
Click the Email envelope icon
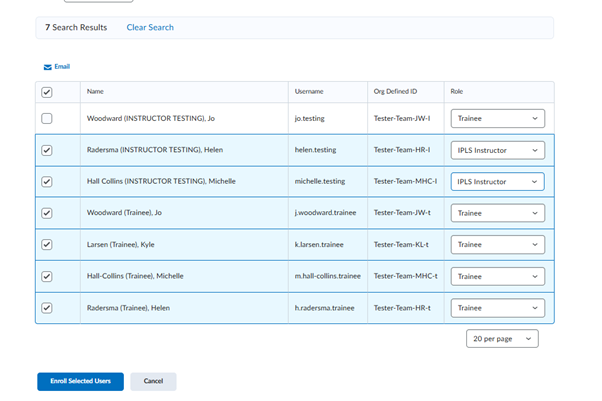[48, 67]
